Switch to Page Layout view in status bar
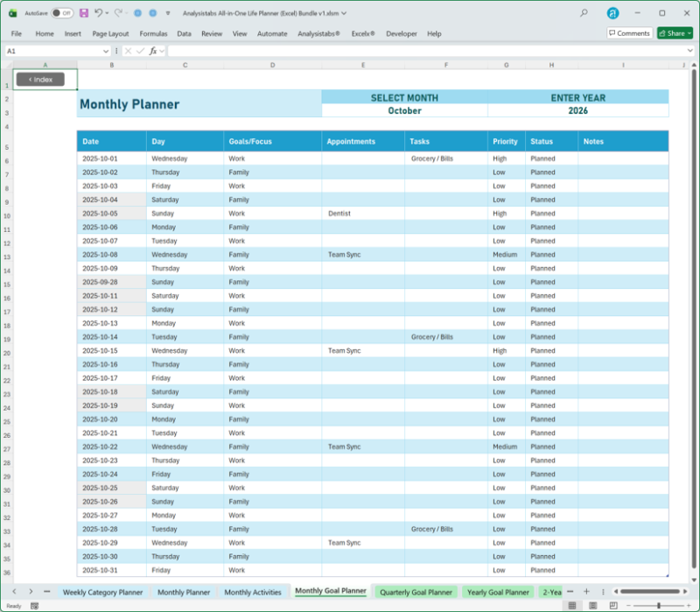 [x=592, y=605]
